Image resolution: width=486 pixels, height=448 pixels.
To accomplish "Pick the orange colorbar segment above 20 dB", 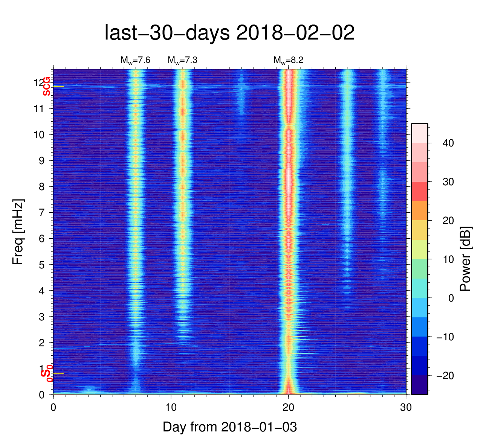I will click(x=419, y=210).
